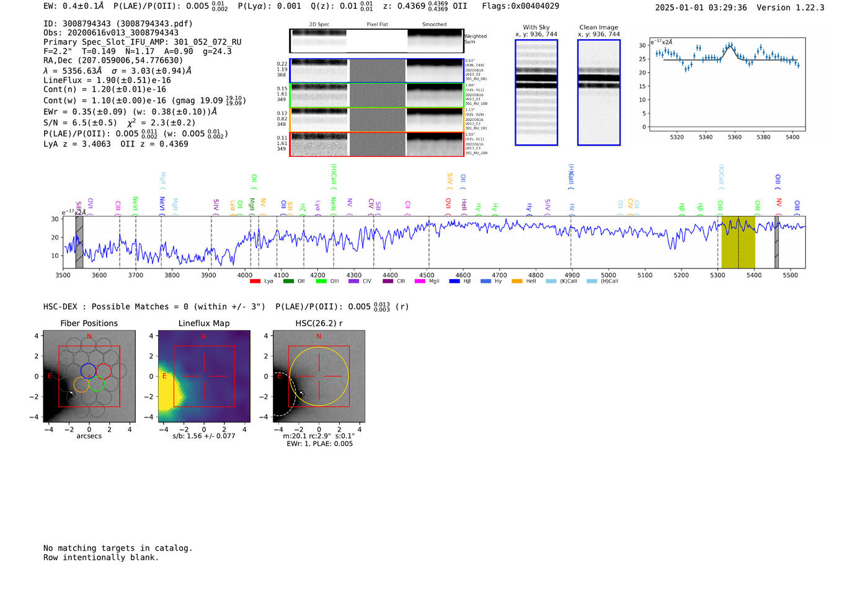Click the LineFlux = 1.90(±0.51)e-16 line
The image size is (868, 591).
coord(107,81)
